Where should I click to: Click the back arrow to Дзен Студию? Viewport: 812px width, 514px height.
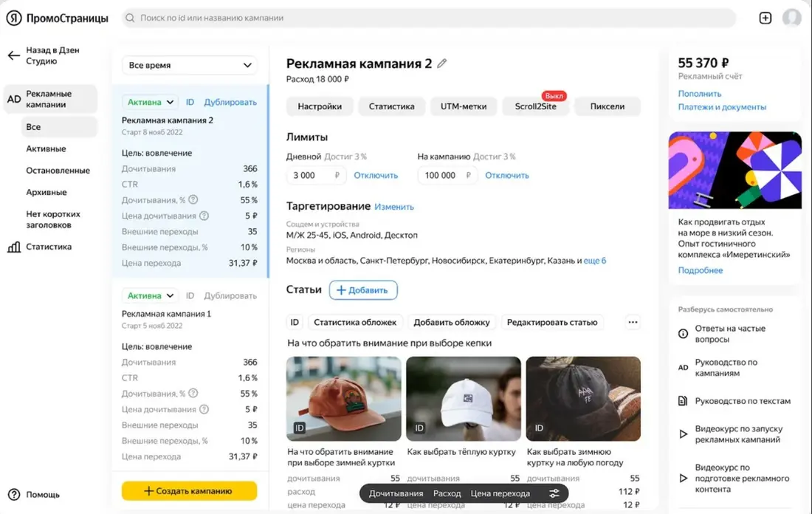pyautogui.click(x=13, y=55)
